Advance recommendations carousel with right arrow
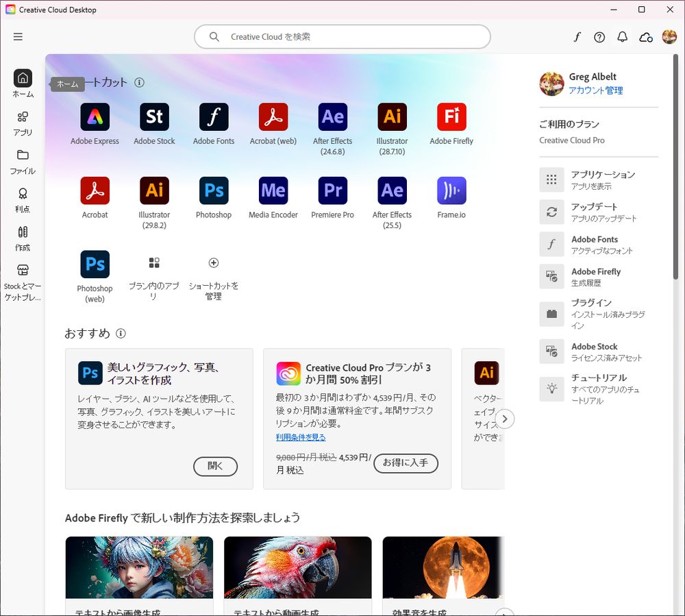 505,419
